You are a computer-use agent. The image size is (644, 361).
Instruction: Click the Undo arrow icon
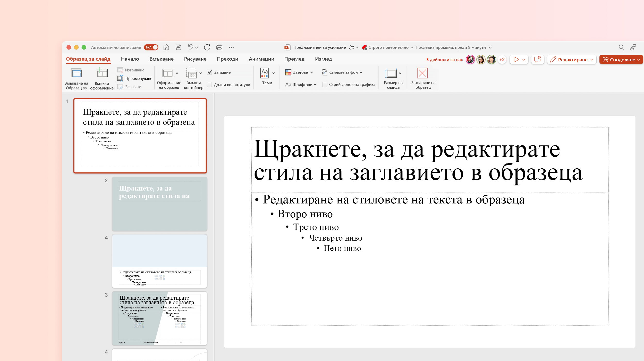(190, 47)
